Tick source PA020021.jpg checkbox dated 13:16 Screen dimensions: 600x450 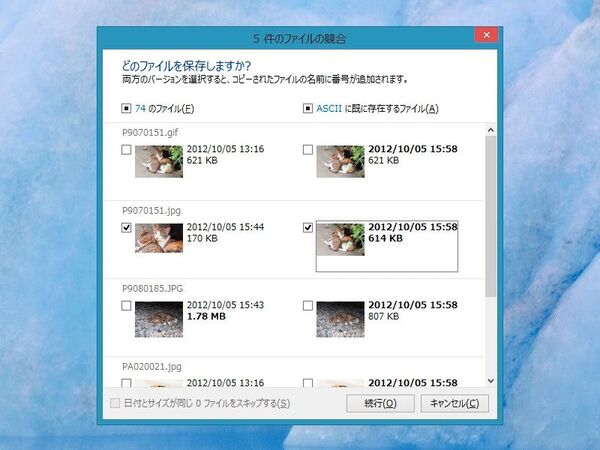pos(126,383)
